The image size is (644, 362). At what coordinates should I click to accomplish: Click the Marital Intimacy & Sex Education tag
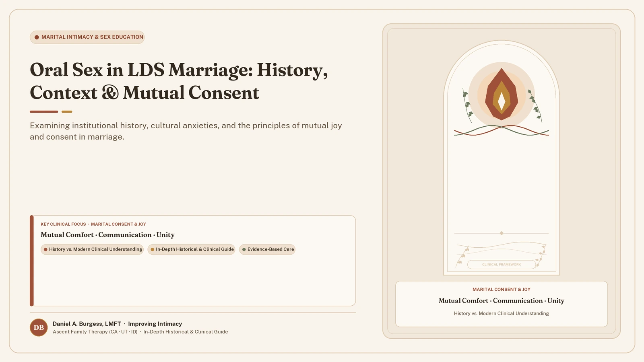[x=87, y=37]
